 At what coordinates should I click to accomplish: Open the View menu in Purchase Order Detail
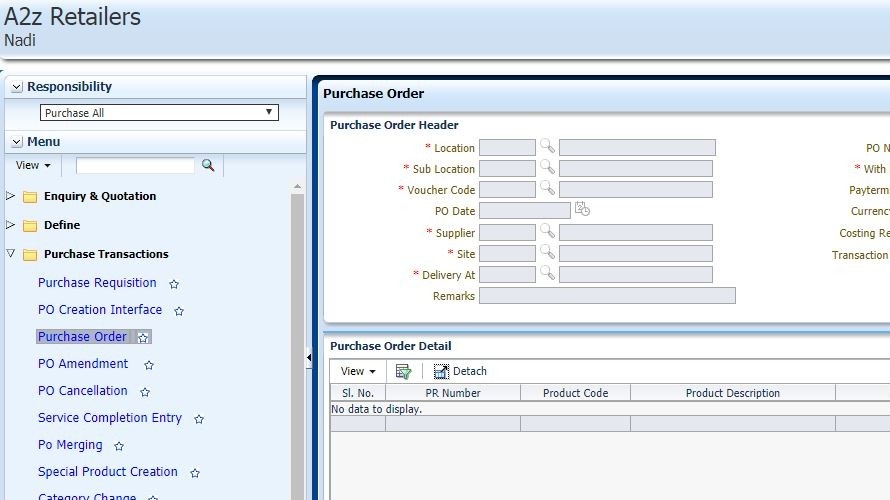pos(358,371)
